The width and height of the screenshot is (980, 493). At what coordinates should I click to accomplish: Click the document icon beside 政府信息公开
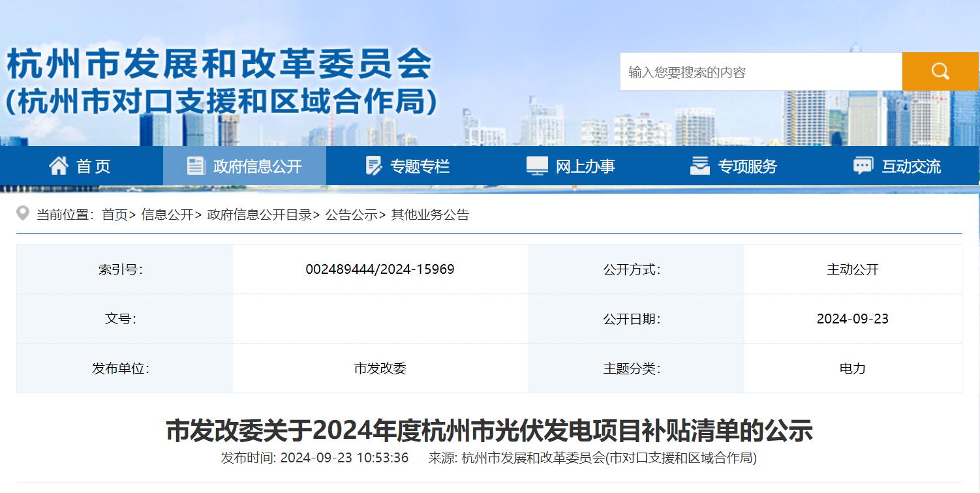[x=196, y=166]
